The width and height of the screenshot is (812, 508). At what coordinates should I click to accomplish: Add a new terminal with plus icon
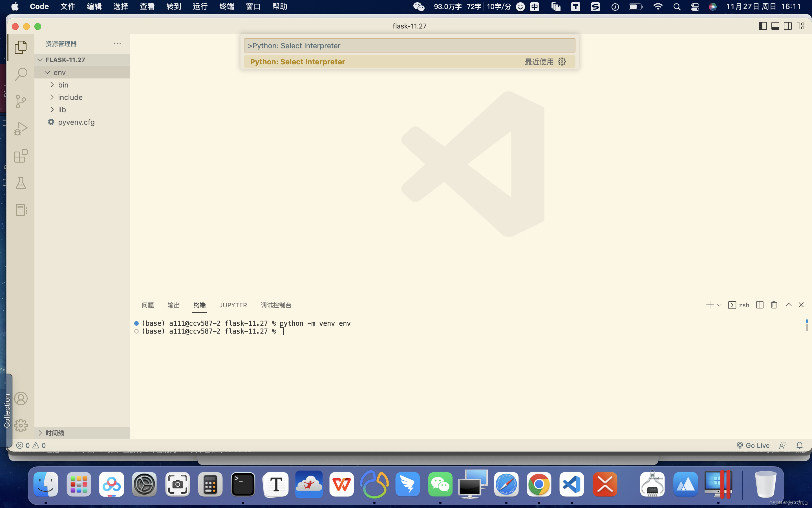[x=710, y=305]
